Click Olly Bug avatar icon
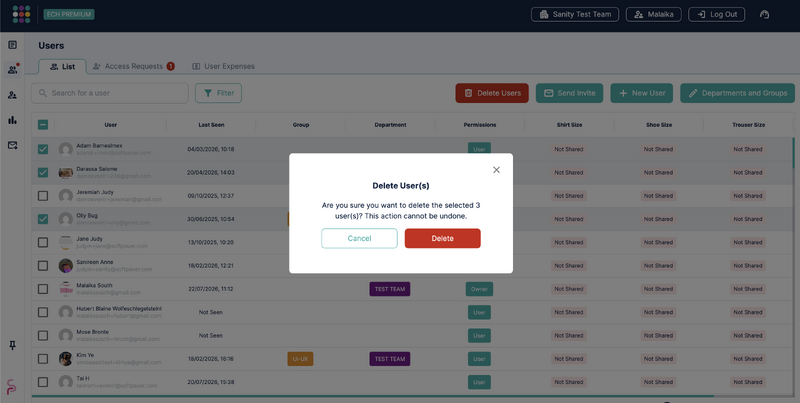The height and width of the screenshot is (403, 800). click(x=65, y=219)
